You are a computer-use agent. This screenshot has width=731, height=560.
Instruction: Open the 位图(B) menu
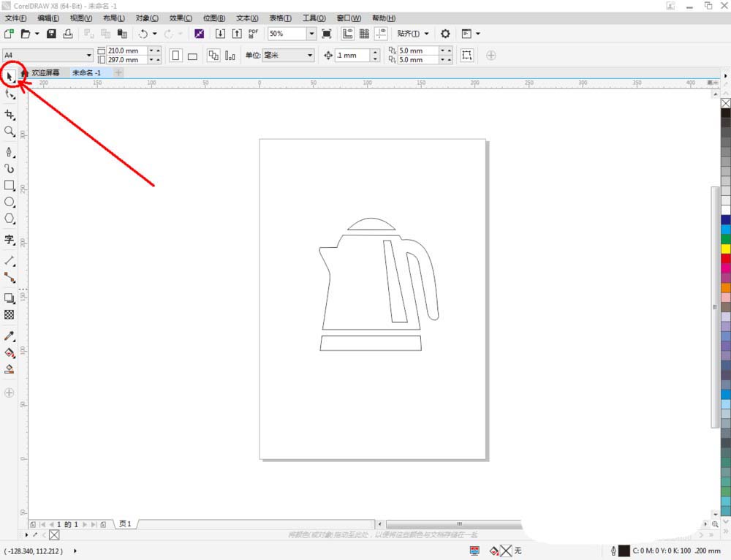[x=214, y=18]
